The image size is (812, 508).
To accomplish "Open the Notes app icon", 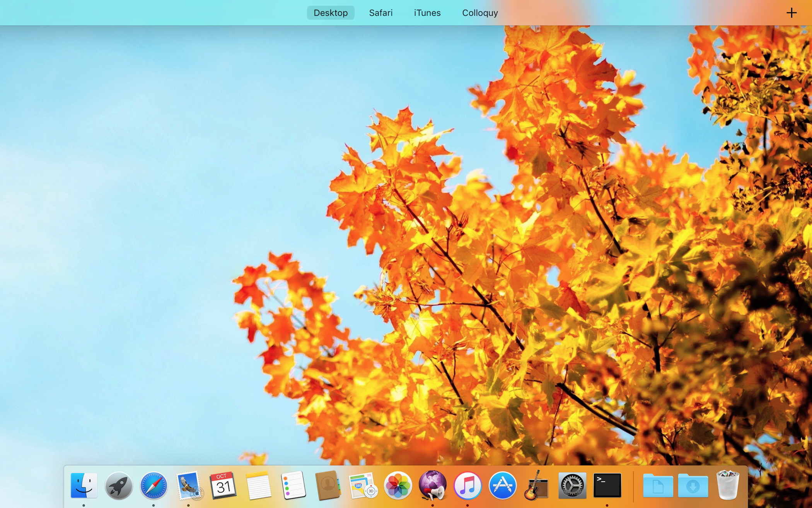I will (x=258, y=485).
